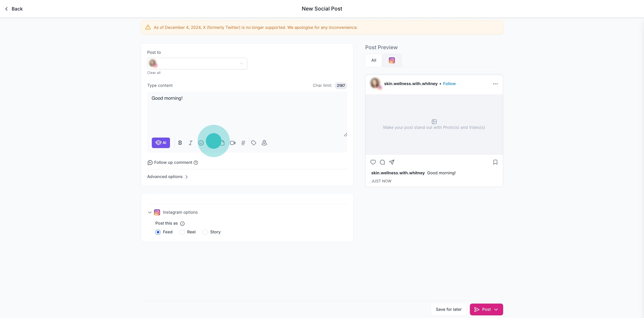Select the Feed radio option
This screenshot has height=318, width=644.
(x=158, y=232)
